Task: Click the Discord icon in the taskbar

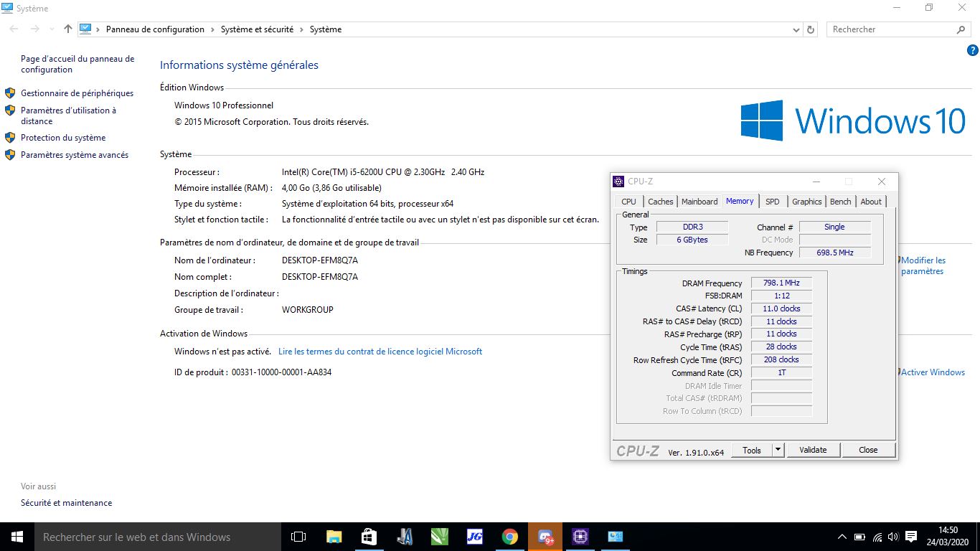Action: pos(545,537)
